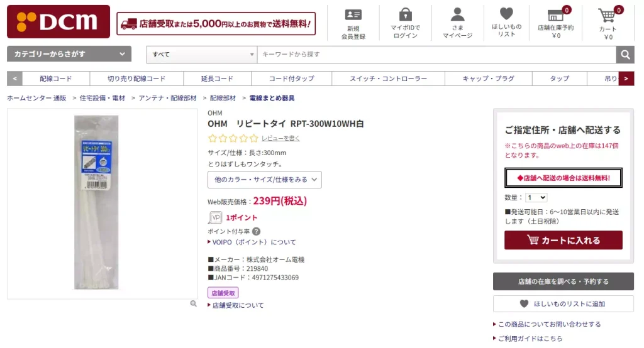Screen dimensions: 644x348
Task: Click the price 239円(税込)
Action: pos(280,200)
